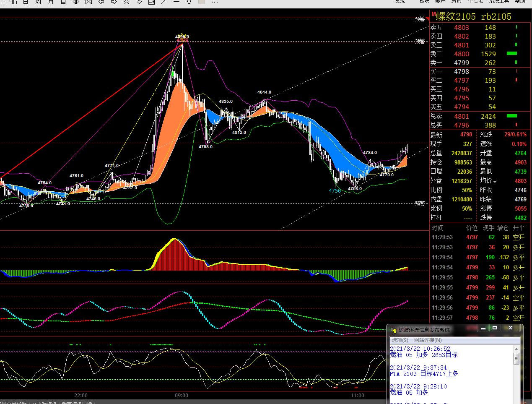Click the gray color swatch in the toolbar
The image size is (532, 404).
coord(202,2)
